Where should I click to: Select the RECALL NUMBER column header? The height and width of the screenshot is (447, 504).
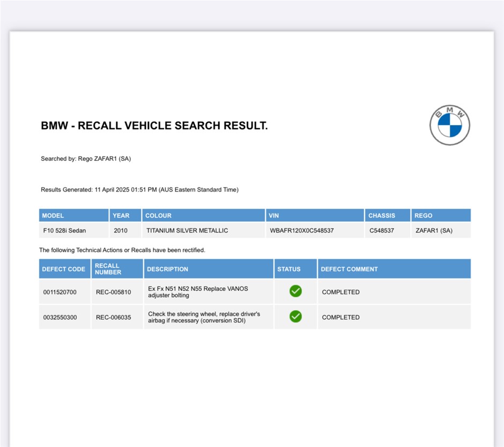pos(108,269)
